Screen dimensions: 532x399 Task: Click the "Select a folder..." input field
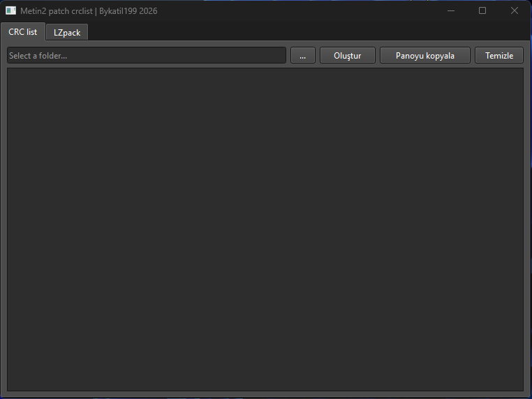[x=147, y=56]
